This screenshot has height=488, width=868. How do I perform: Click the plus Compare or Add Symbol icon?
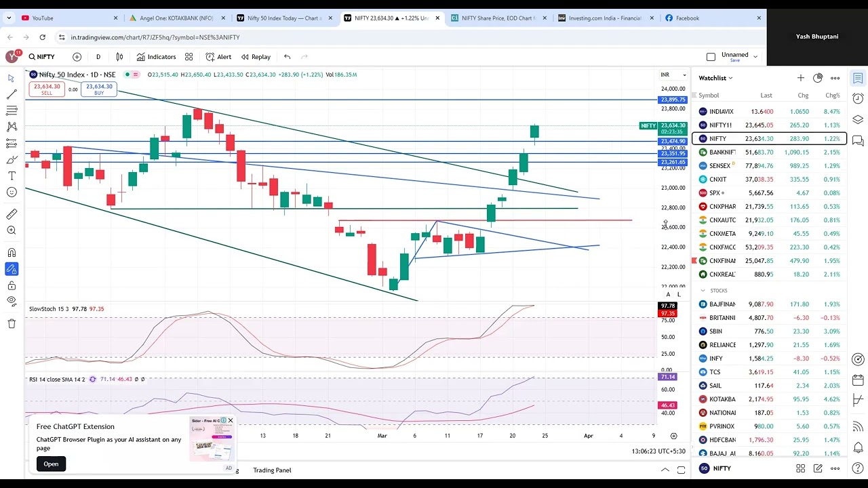77,57
